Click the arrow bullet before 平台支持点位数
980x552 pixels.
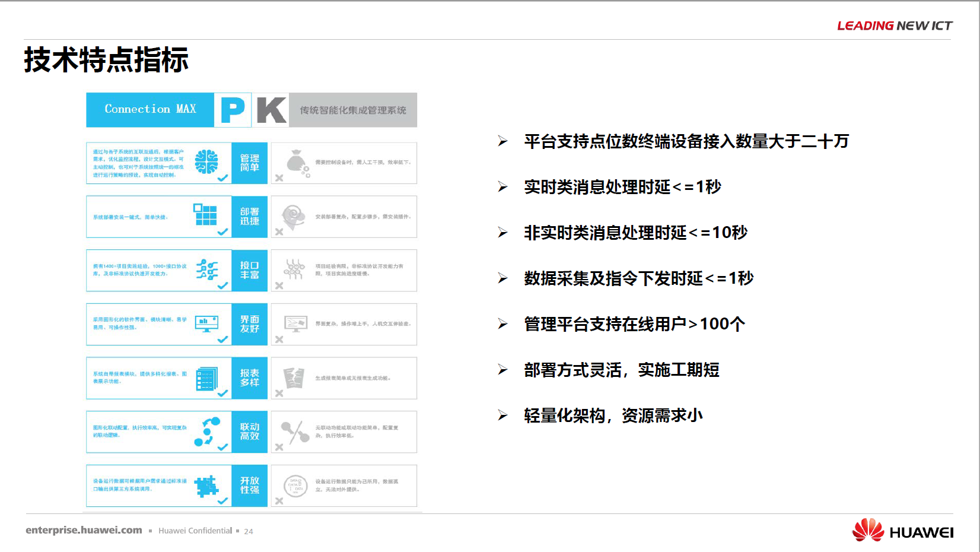tap(502, 141)
